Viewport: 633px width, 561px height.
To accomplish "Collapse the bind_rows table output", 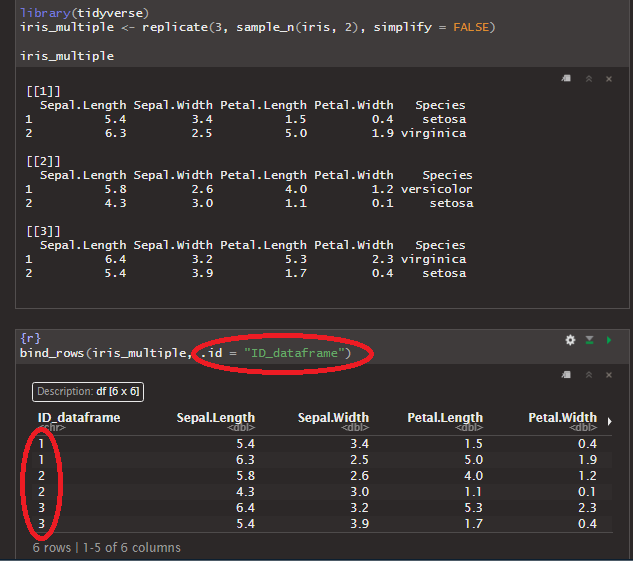I will click(x=589, y=375).
